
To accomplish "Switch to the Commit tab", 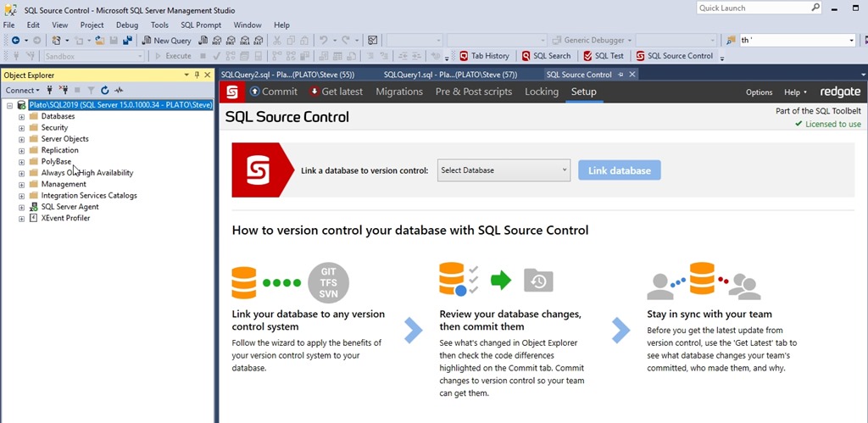I will point(273,92).
